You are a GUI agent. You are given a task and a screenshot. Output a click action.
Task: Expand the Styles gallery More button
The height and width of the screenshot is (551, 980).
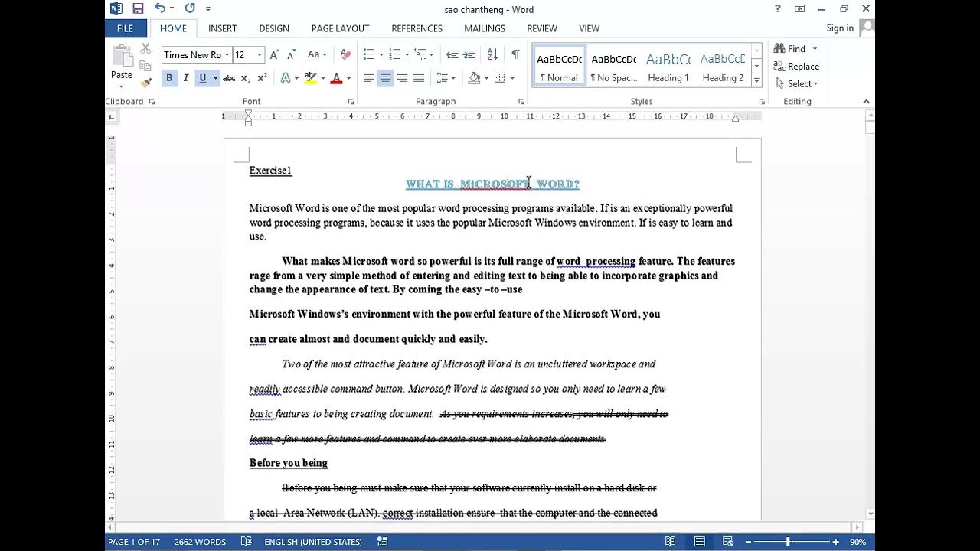pos(756,80)
